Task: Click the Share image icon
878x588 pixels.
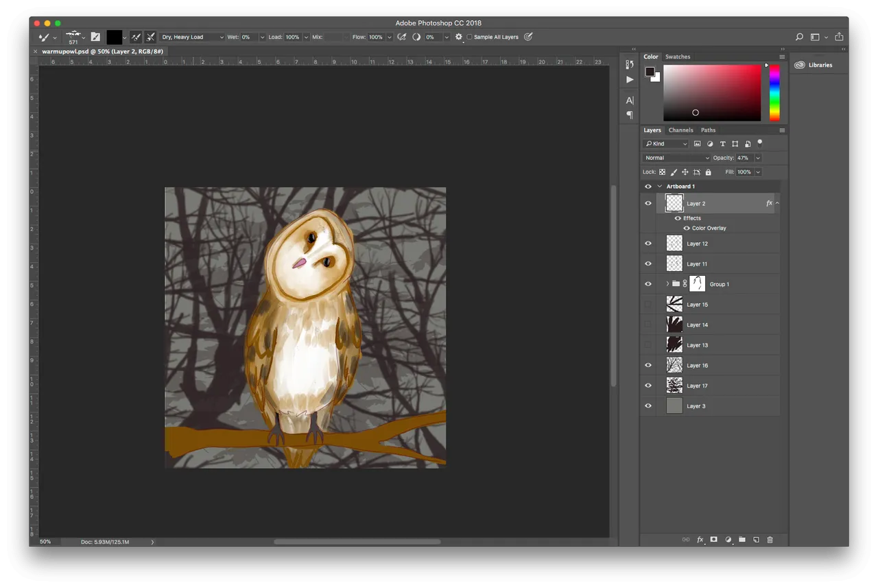Action: tap(839, 37)
